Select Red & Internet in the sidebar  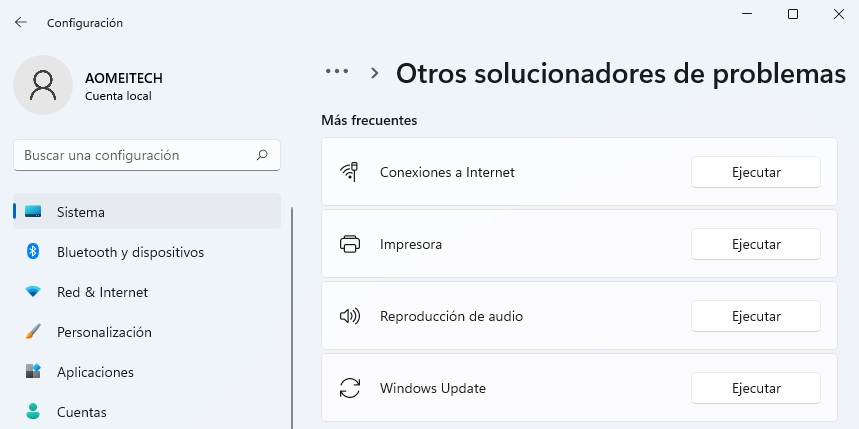pos(102,292)
